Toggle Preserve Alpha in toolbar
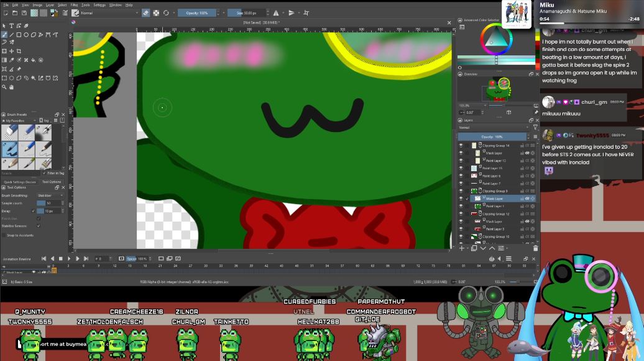644x361 pixels. [x=156, y=13]
